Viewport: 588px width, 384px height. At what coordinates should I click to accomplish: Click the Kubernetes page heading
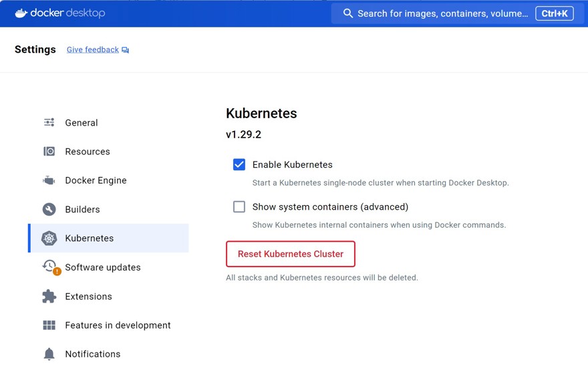click(x=261, y=113)
